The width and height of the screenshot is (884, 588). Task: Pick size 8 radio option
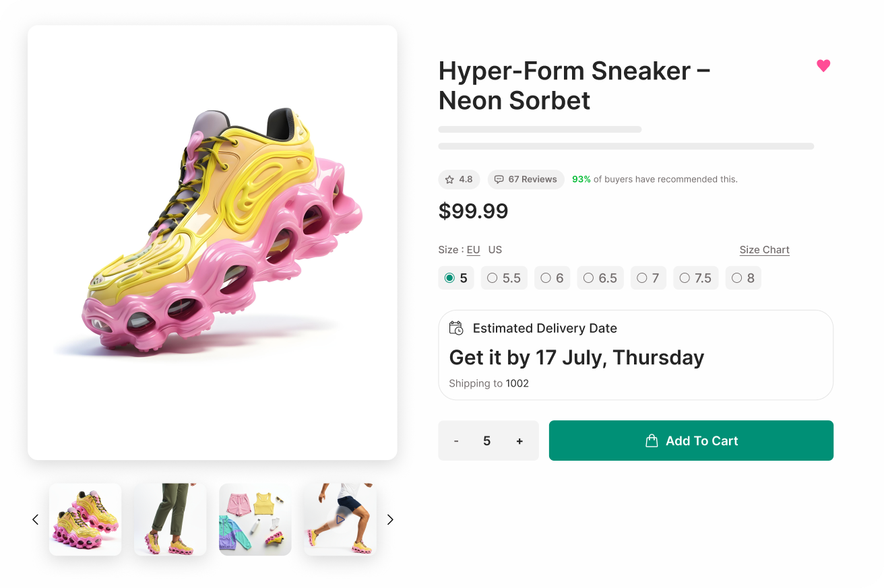(x=737, y=278)
